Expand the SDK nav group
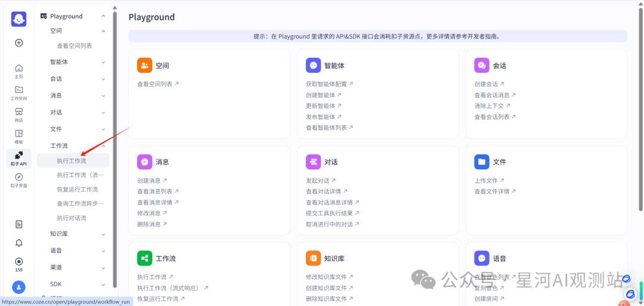Screen dimensions: 644x306 pyautogui.click(x=104, y=284)
